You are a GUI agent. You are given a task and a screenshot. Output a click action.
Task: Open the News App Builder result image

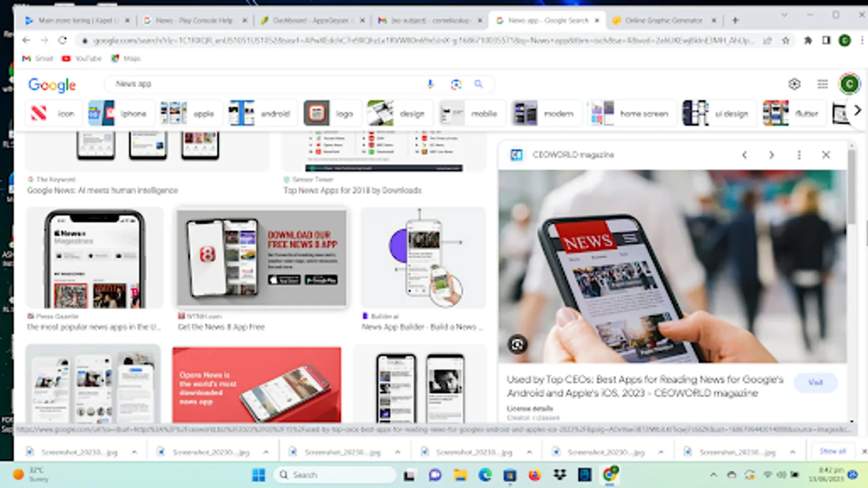pos(423,258)
